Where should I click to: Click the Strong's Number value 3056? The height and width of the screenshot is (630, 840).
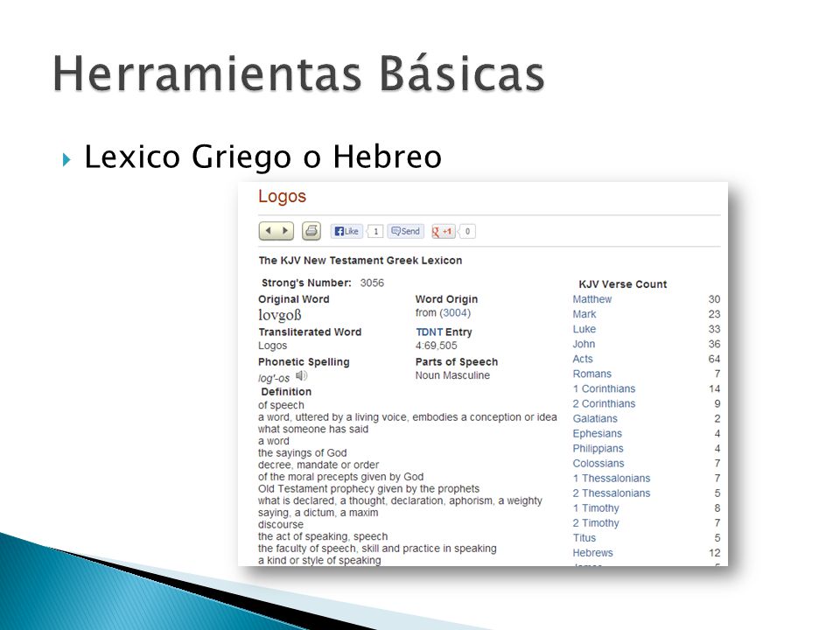(372, 283)
